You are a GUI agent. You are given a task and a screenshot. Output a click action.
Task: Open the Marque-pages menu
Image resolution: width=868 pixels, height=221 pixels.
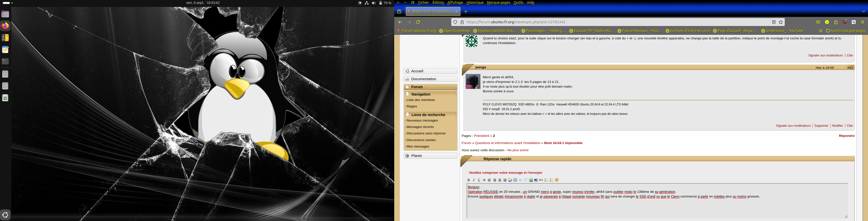pos(498,3)
